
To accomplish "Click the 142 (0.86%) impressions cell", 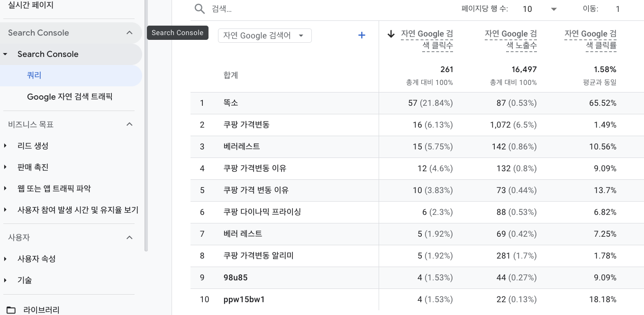I will click(x=514, y=147).
